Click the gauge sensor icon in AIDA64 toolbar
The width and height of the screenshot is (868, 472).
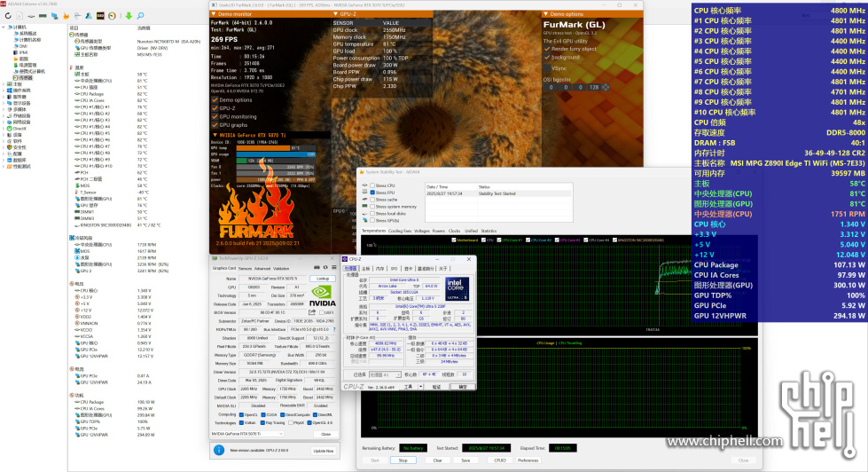(x=112, y=15)
